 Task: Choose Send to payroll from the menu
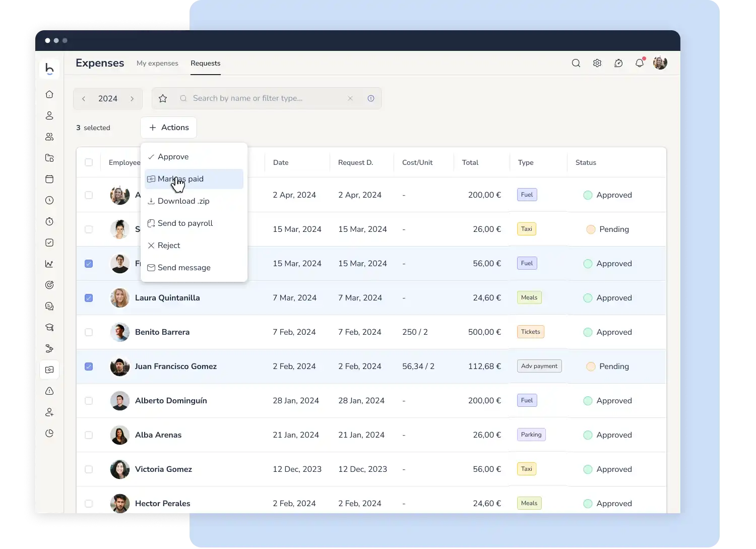click(x=194, y=223)
